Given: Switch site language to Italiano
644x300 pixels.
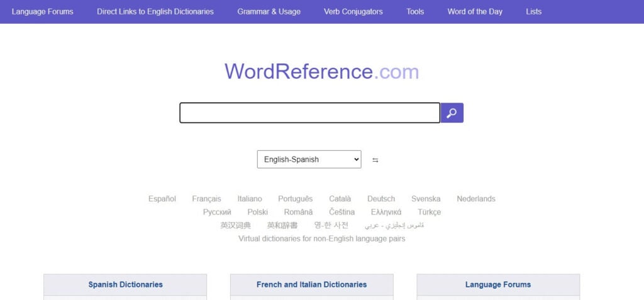Looking at the screenshot, I should 250,199.
